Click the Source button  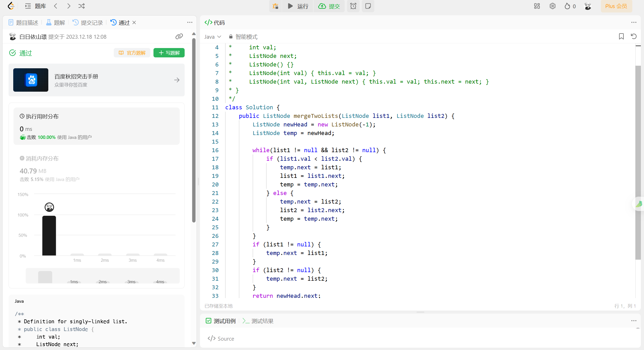[x=221, y=339]
